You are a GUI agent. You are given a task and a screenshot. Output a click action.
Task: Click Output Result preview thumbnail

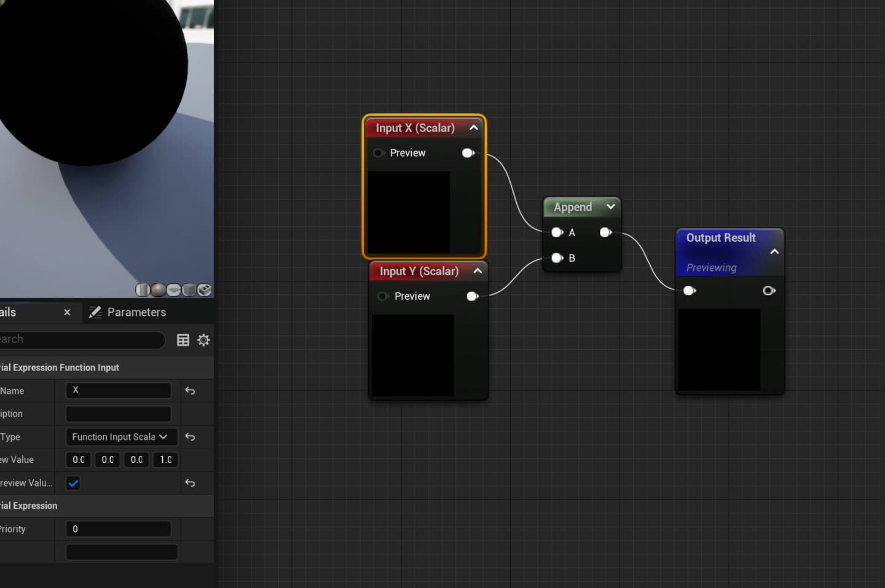[x=719, y=350]
